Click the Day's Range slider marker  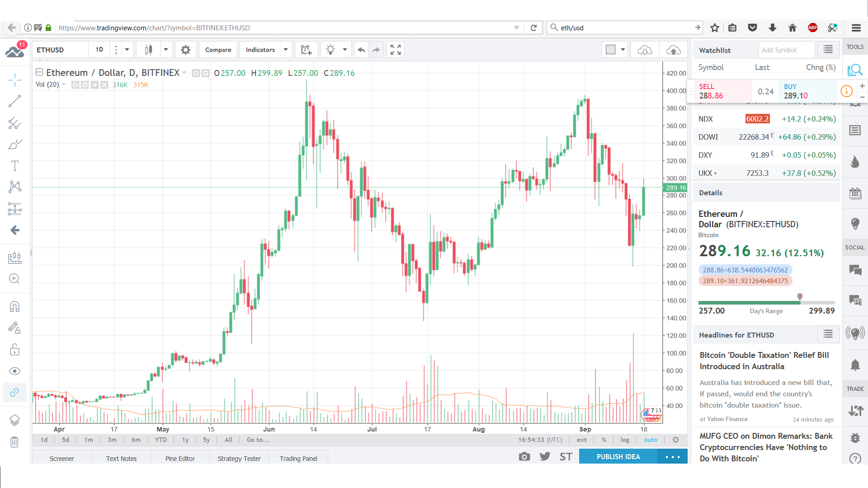(x=800, y=297)
